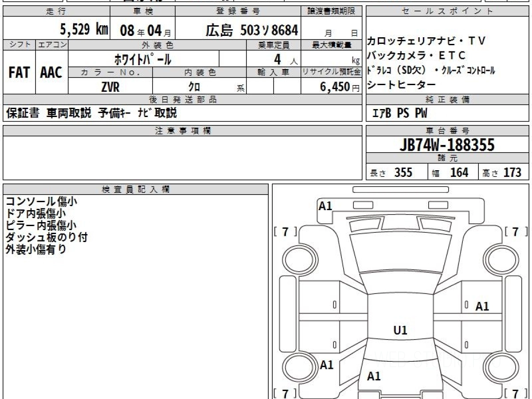This screenshot has height=399, width=532.
Task: Click the コンソール傷小 inspector note line
Action: click(42, 201)
